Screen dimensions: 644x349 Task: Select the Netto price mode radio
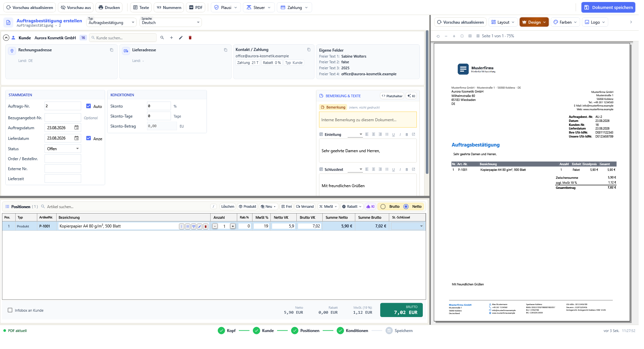pos(406,206)
